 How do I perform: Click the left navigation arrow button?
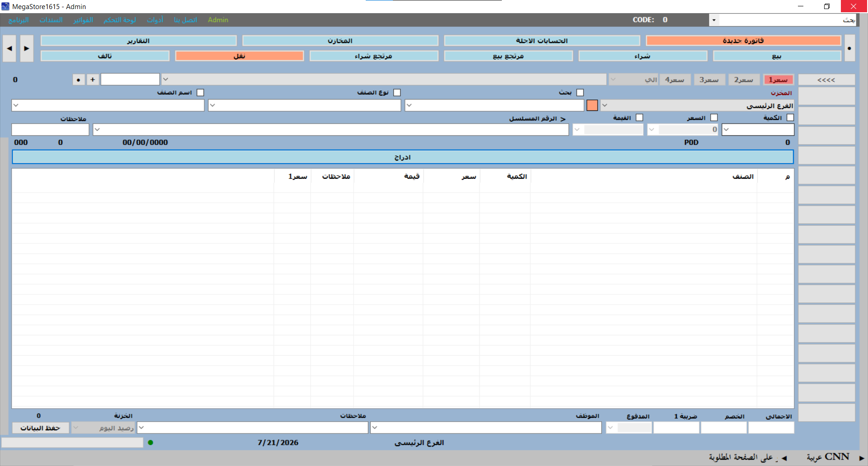(x=9, y=48)
